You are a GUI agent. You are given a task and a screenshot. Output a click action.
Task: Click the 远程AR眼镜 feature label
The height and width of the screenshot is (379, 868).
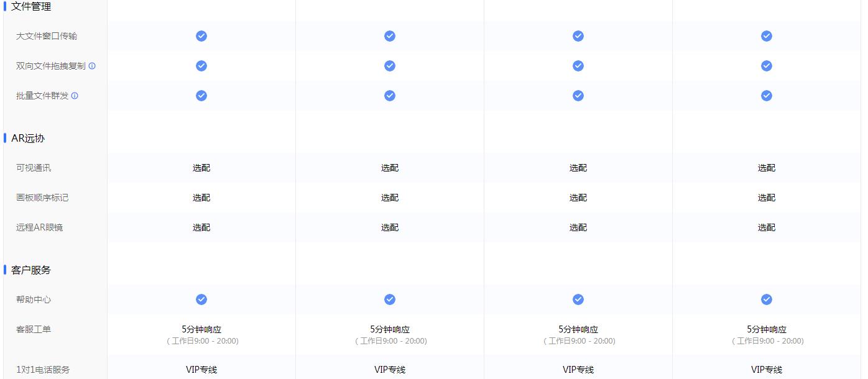[x=39, y=227]
